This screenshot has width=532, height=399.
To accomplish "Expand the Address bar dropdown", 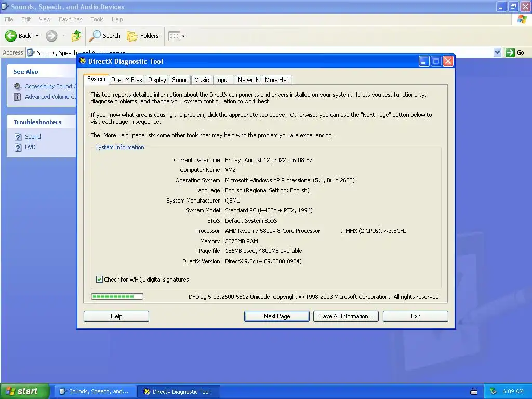I will click(497, 52).
